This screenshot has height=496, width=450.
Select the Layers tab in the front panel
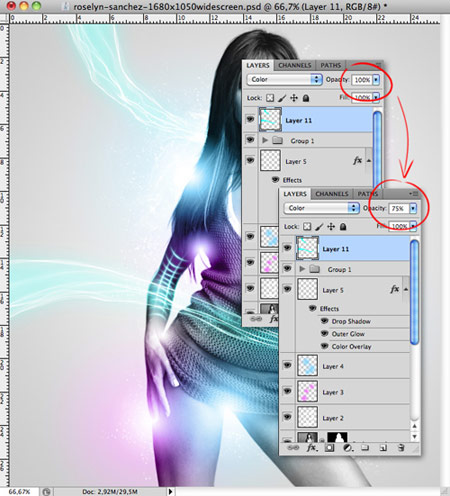click(295, 194)
